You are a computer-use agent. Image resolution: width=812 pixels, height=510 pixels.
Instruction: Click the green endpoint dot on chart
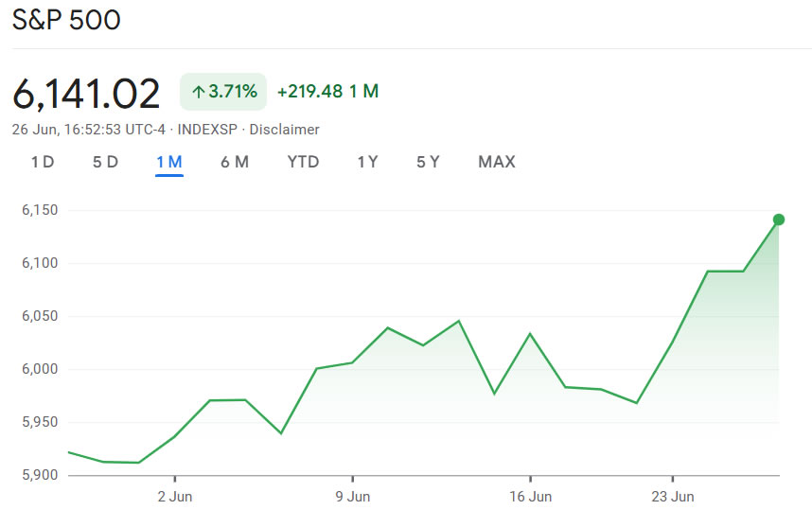779,220
